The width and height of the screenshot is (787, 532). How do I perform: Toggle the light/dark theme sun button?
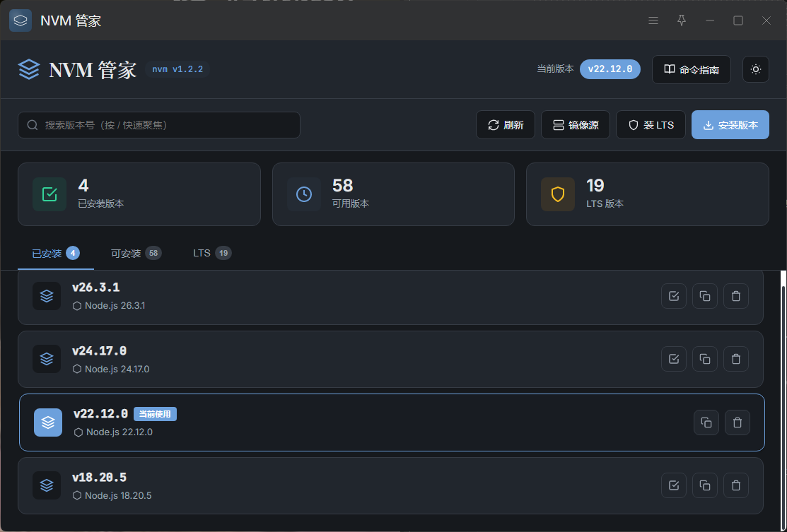pos(755,69)
